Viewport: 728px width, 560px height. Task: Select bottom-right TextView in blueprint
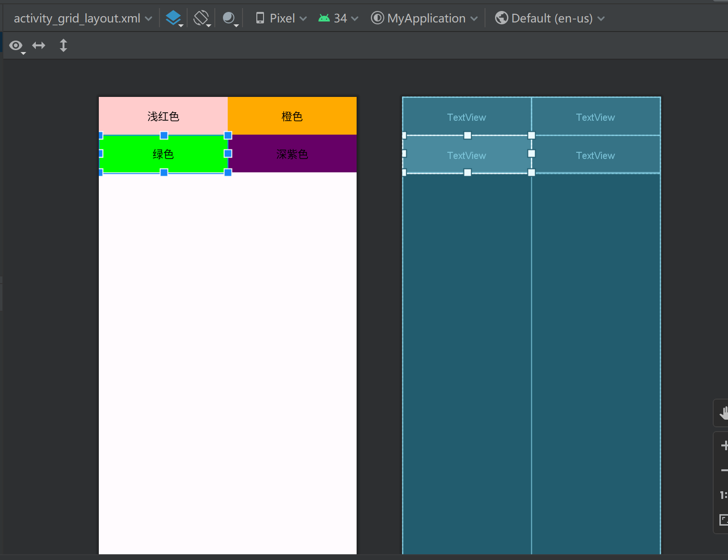[596, 155]
